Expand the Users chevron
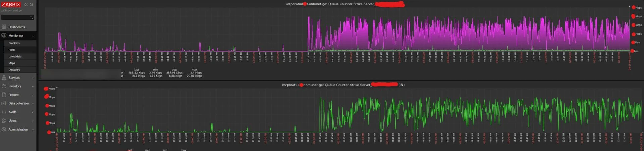 (x=33, y=121)
